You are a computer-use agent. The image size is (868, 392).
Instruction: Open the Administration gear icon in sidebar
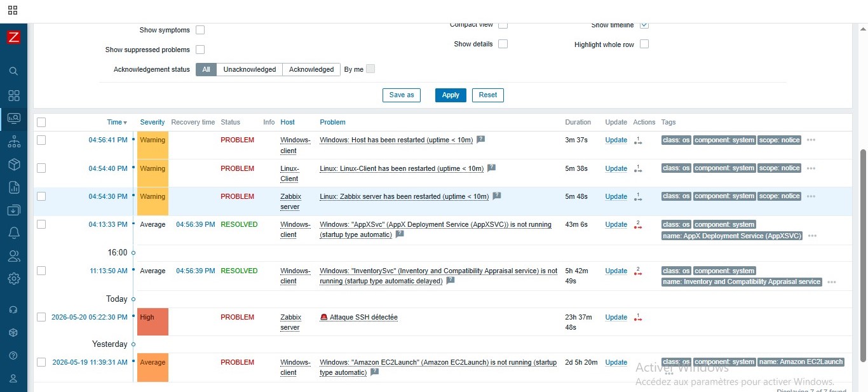[13, 278]
